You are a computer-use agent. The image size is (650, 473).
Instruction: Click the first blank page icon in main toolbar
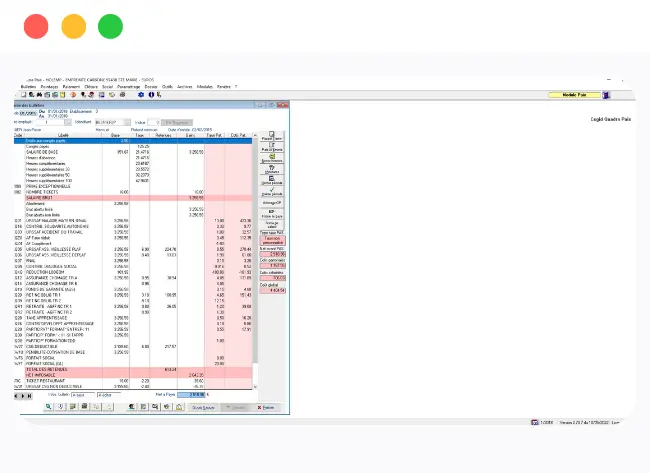click(24, 95)
